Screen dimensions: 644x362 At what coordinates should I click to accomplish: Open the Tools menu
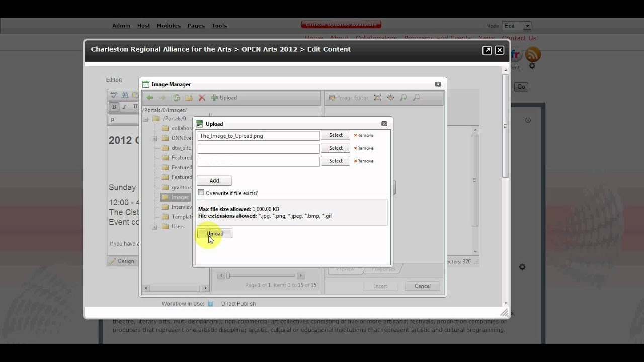tap(219, 26)
